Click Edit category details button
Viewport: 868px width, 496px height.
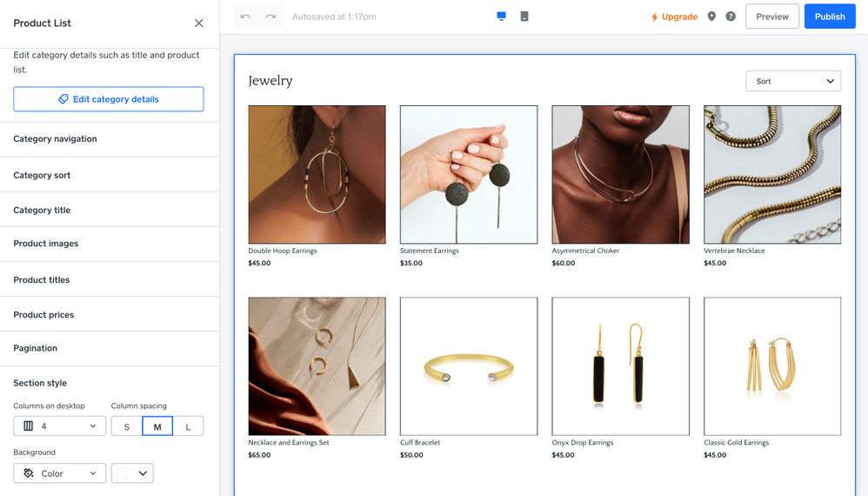click(x=109, y=99)
